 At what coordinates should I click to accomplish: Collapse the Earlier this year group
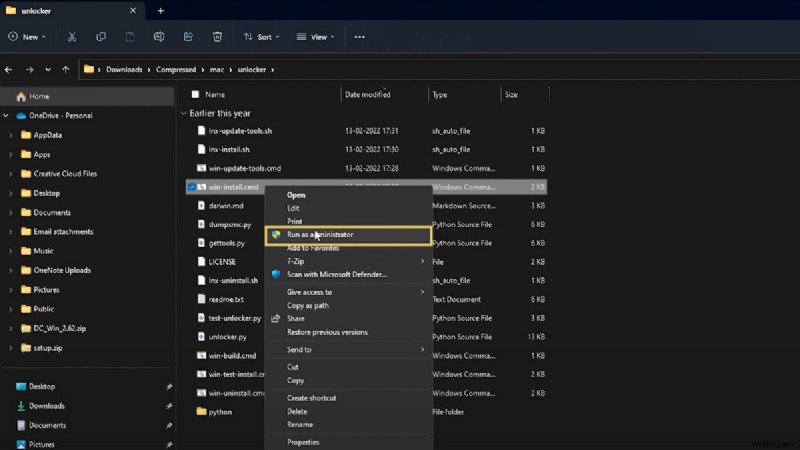tap(184, 113)
